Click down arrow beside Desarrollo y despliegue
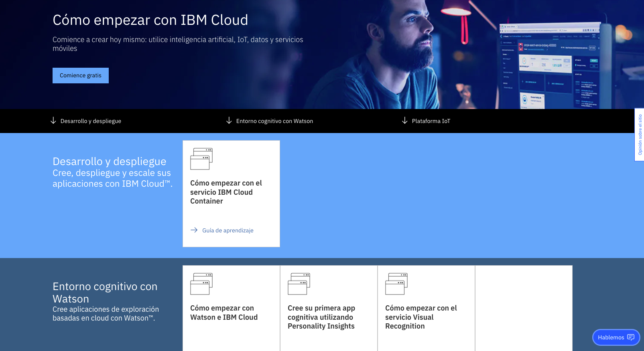Screen dimensions: 644x351 [x=53, y=121]
